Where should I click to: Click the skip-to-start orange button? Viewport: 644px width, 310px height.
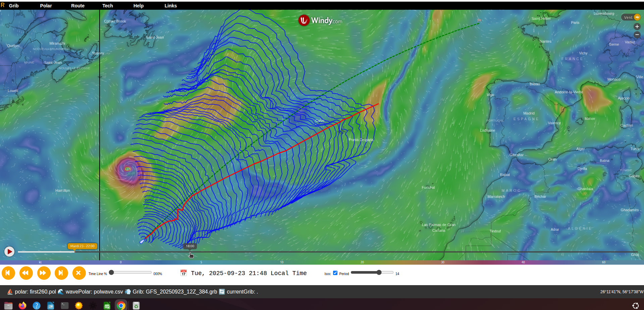(8, 273)
